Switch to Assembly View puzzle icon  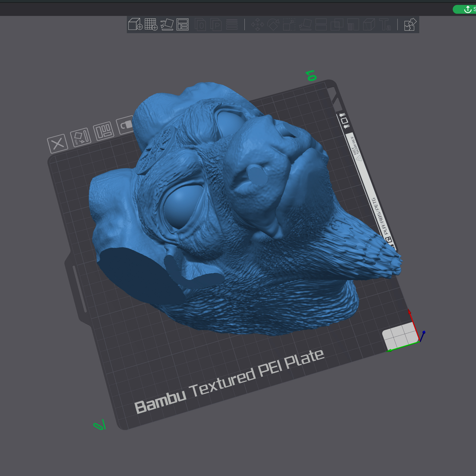coord(410,24)
